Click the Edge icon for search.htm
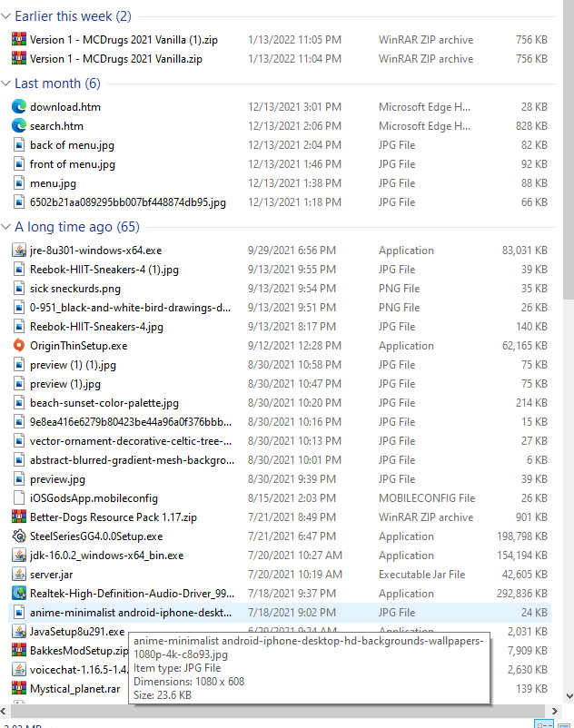Image resolution: width=574 pixels, height=728 pixels. (x=18, y=126)
